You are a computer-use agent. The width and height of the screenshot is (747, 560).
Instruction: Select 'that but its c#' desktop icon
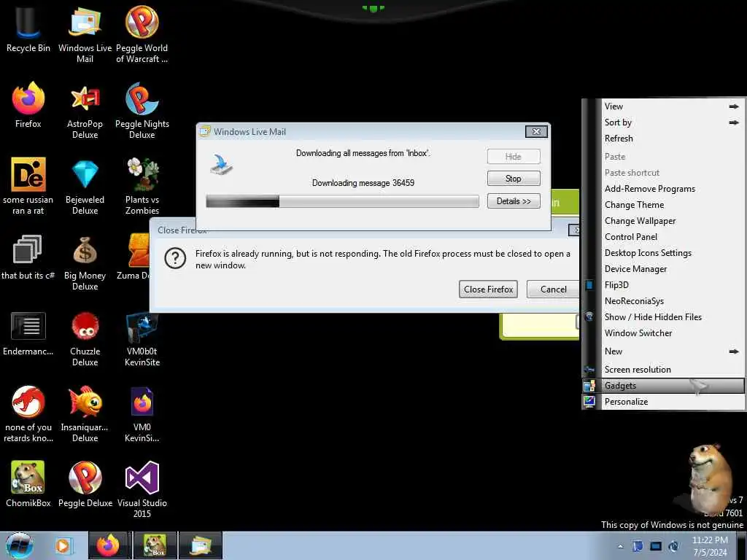(x=28, y=257)
